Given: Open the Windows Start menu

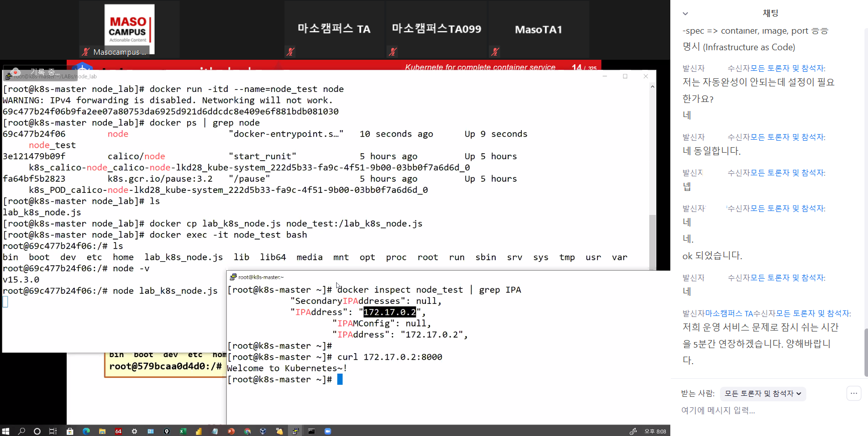Looking at the screenshot, I should point(6,431).
